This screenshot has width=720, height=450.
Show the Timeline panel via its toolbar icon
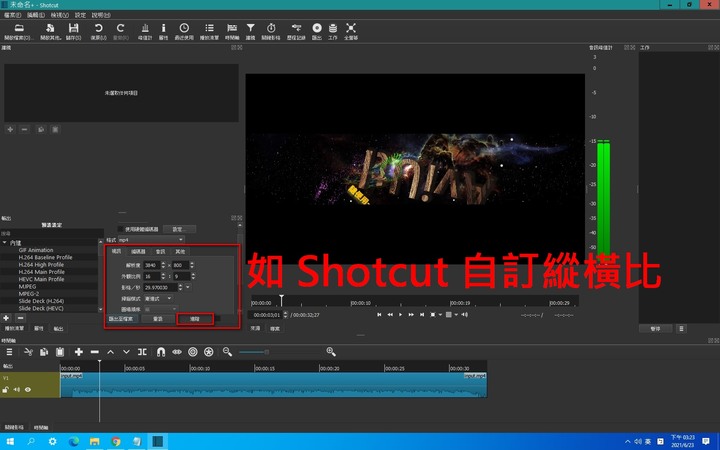coord(232,32)
